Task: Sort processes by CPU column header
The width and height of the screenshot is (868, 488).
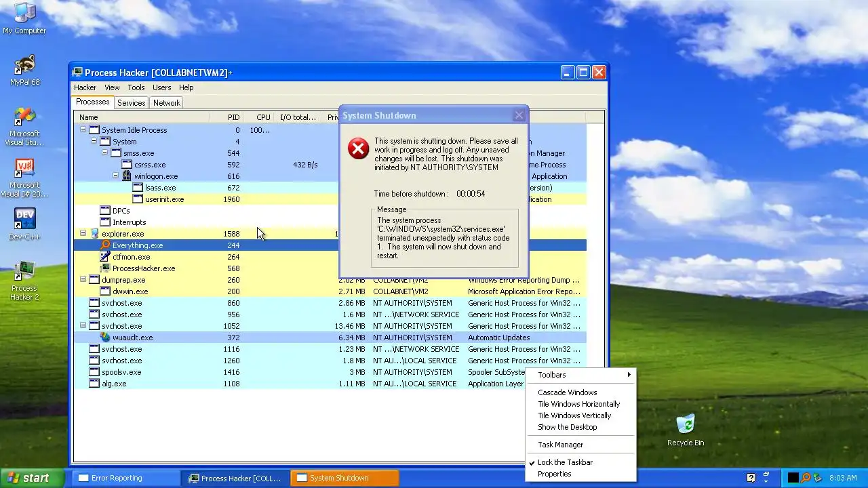Action: (258, 117)
